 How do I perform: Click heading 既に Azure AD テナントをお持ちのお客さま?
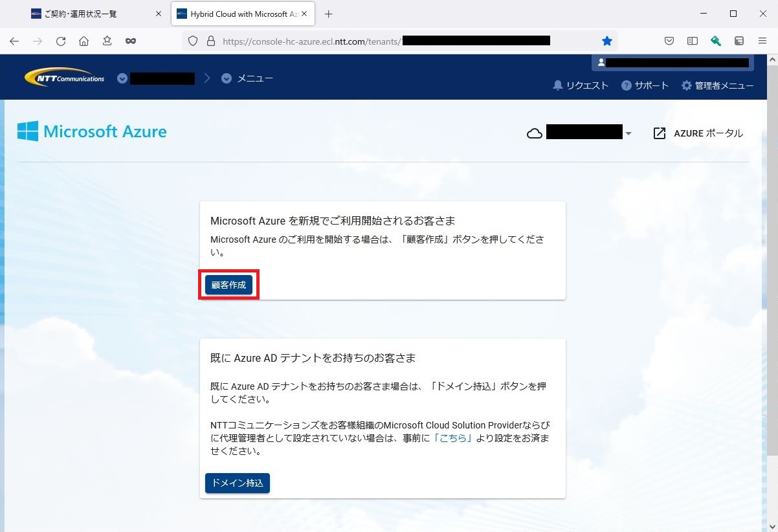click(x=313, y=357)
